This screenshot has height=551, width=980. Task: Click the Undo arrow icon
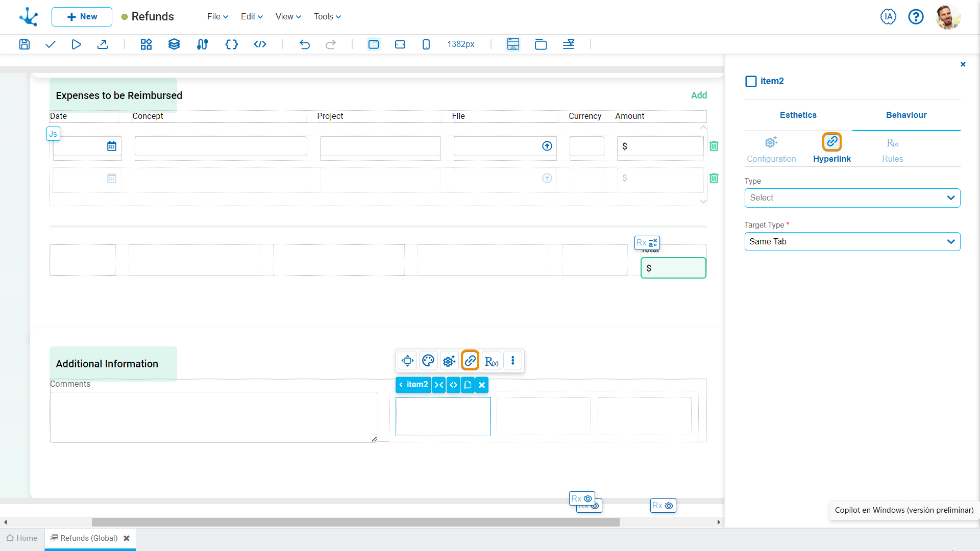[305, 44]
